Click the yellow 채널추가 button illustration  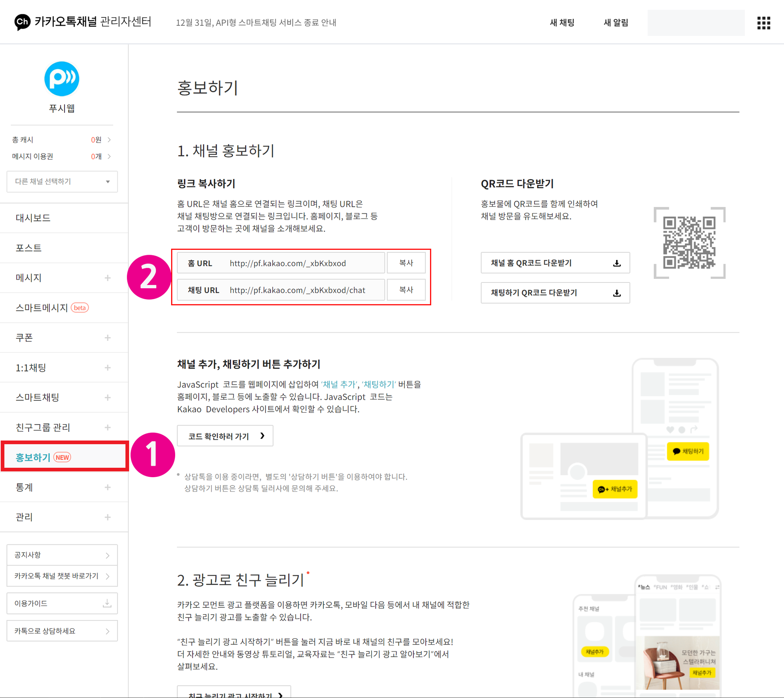[615, 489]
